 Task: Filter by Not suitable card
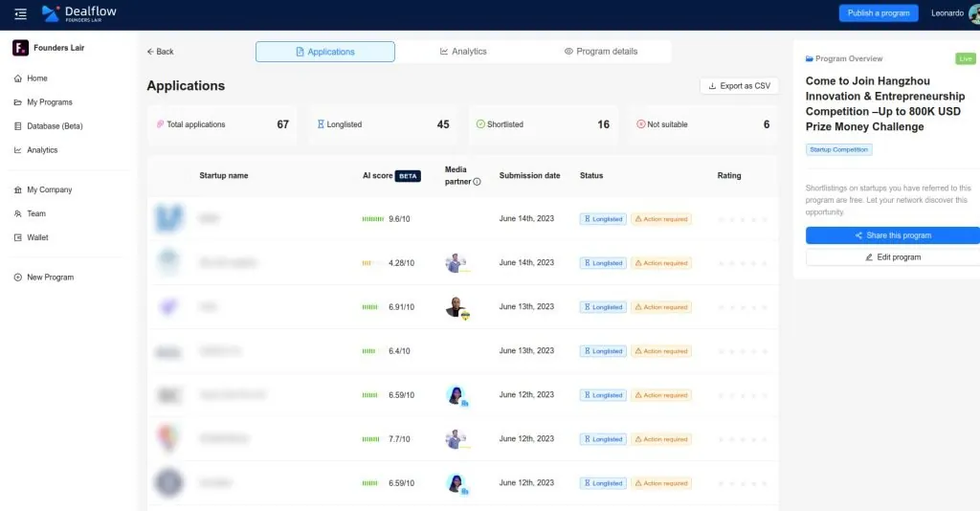click(x=703, y=124)
